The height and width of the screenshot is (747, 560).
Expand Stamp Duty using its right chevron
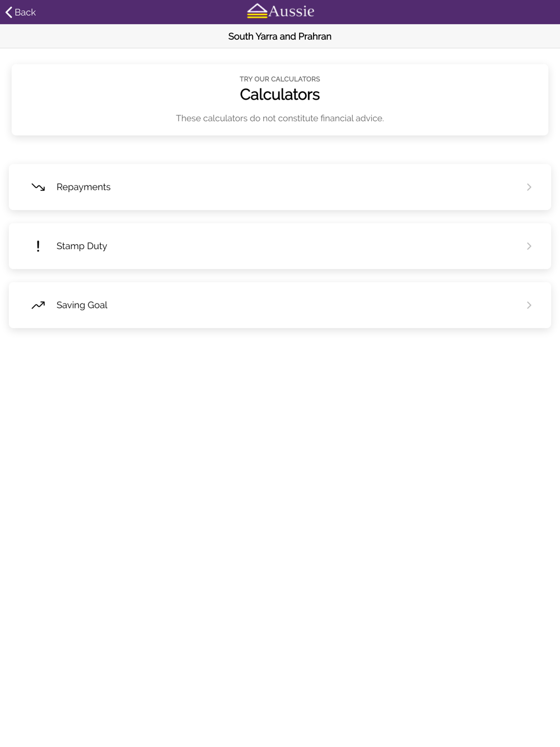click(x=529, y=246)
